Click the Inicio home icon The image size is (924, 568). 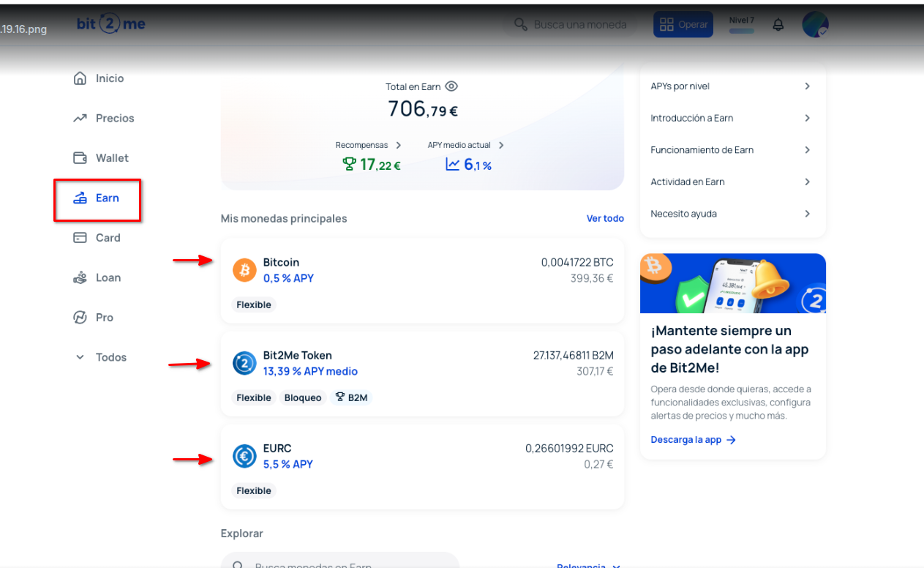(80, 78)
